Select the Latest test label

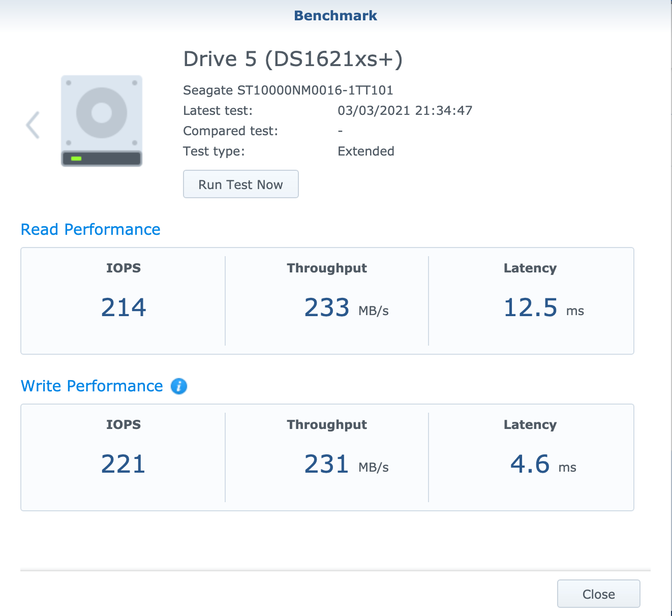[218, 111]
